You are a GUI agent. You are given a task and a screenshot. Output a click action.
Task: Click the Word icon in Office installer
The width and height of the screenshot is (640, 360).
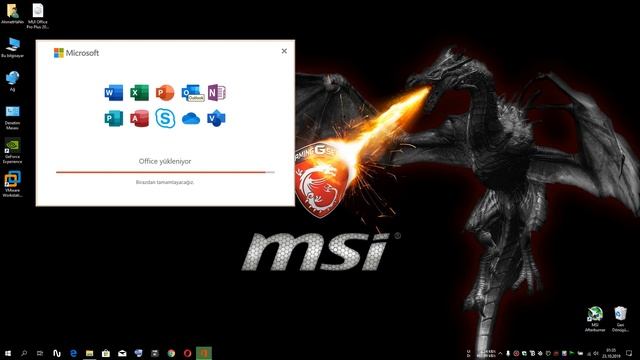(113, 93)
